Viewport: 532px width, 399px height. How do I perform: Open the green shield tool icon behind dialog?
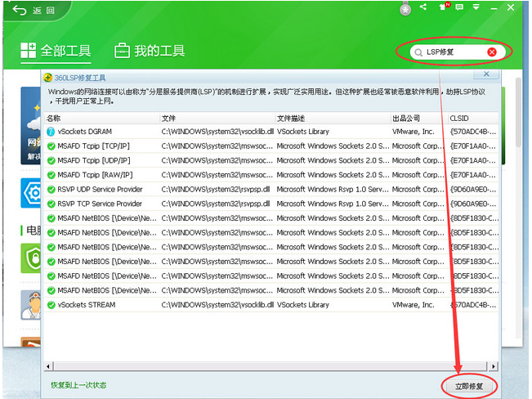[31, 258]
